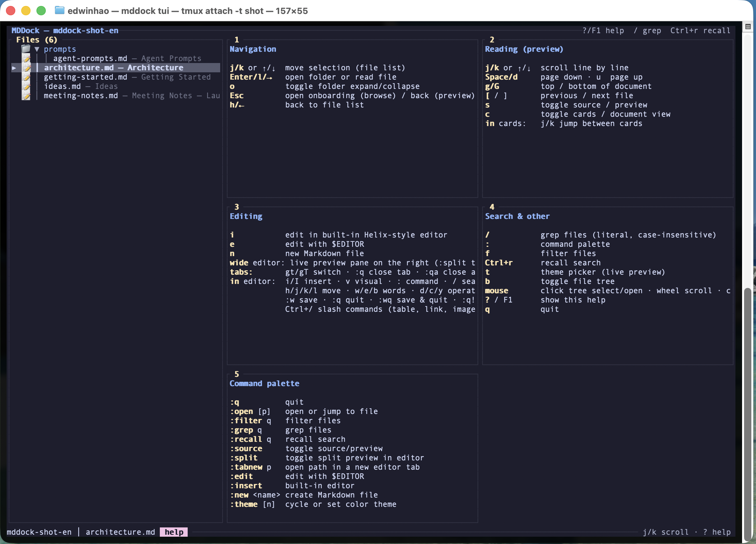The image size is (756, 544).
Task: Click the ? help hint in status bar
Action: (717, 532)
